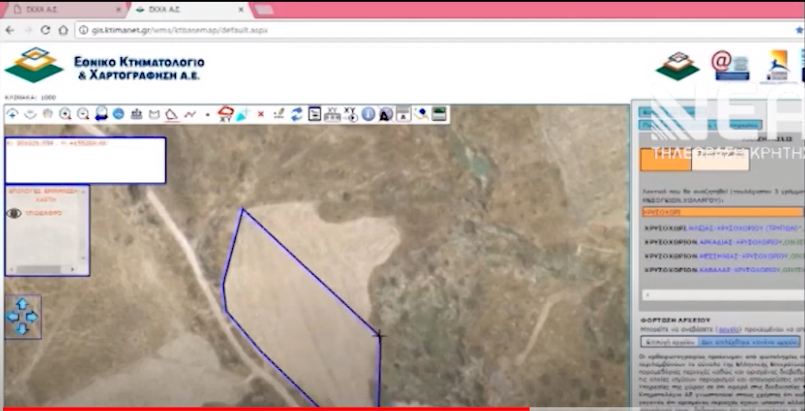Toggle the eye icon for base layer

coord(15,213)
